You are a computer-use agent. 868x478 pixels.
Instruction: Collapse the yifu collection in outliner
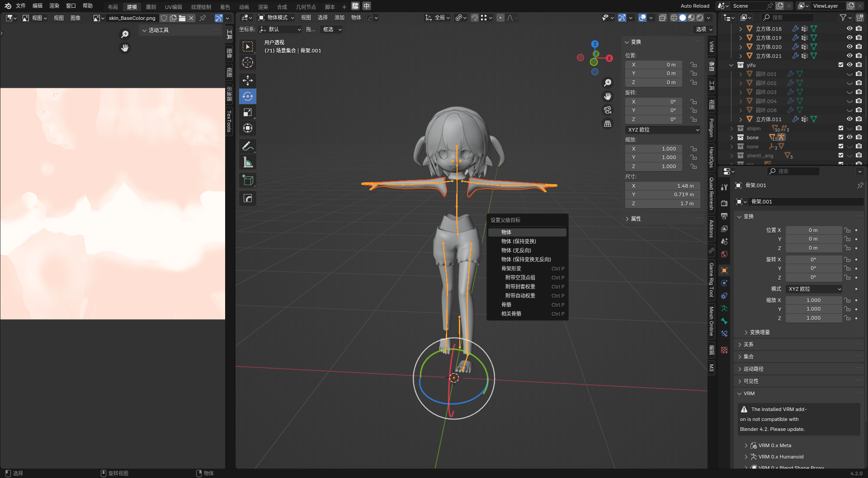coord(731,65)
